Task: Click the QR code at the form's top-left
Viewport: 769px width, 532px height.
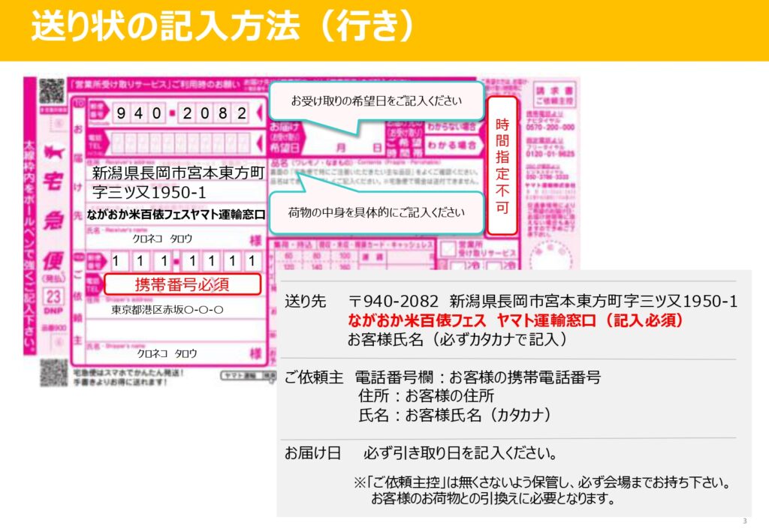Action: [x=51, y=92]
